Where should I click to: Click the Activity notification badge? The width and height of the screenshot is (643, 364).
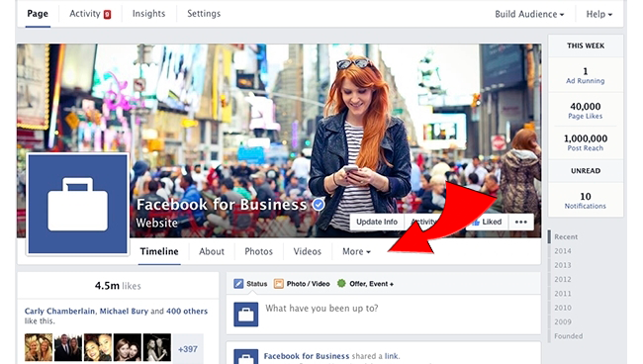click(107, 15)
